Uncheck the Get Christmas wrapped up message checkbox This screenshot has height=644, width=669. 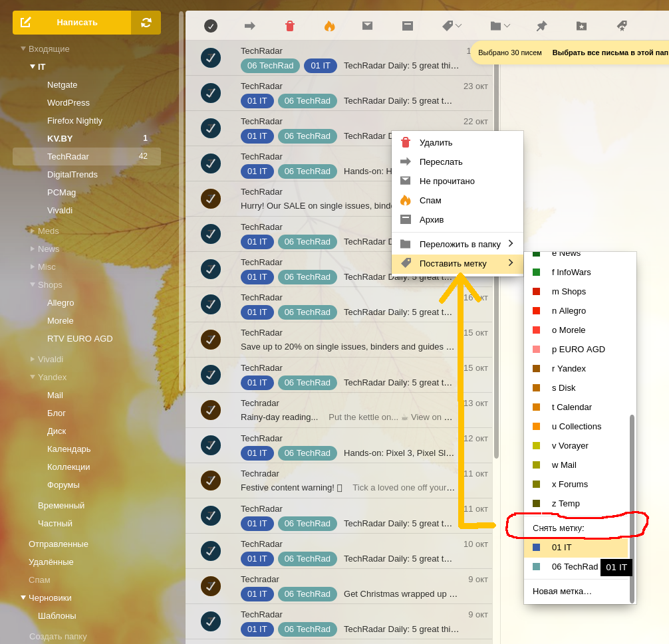tap(211, 586)
